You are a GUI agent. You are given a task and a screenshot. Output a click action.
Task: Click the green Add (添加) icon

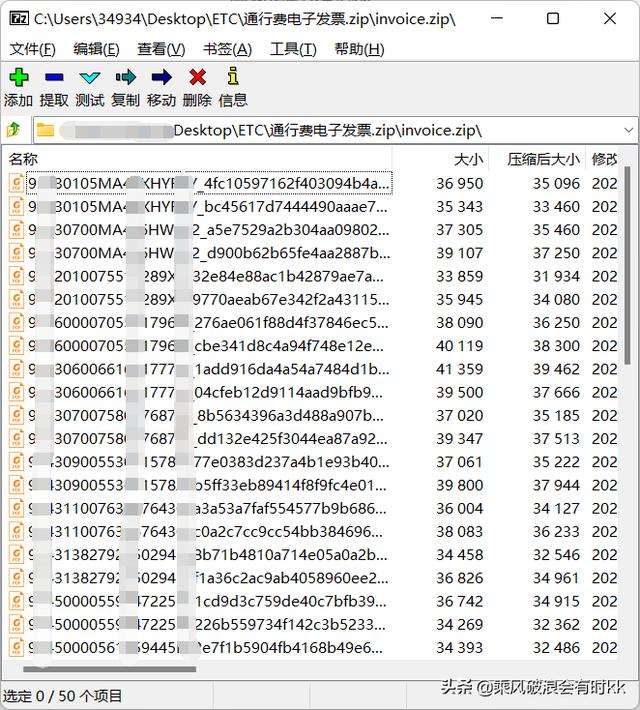(x=18, y=77)
